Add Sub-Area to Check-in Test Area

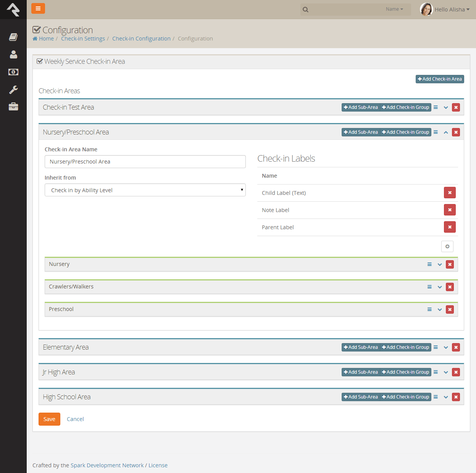[x=361, y=107]
